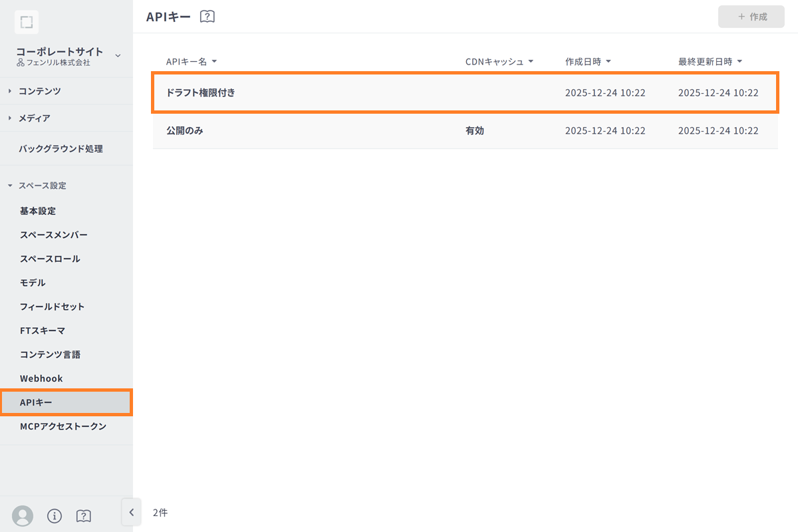
Task: Sort by APIキー名 column
Action: click(x=192, y=62)
